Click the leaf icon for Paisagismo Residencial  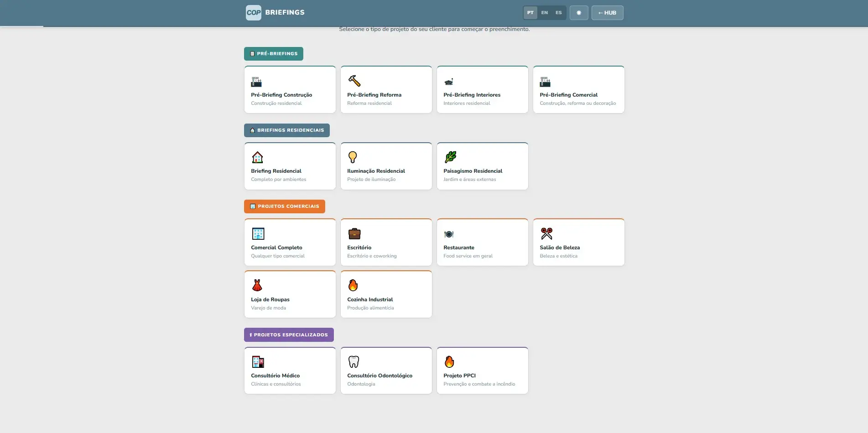pos(450,157)
